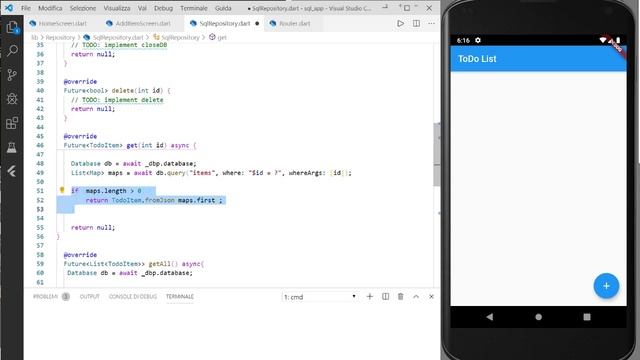640x360 pixels.
Task: Tap Android recents square button in emulator
Action: point(587,317)
